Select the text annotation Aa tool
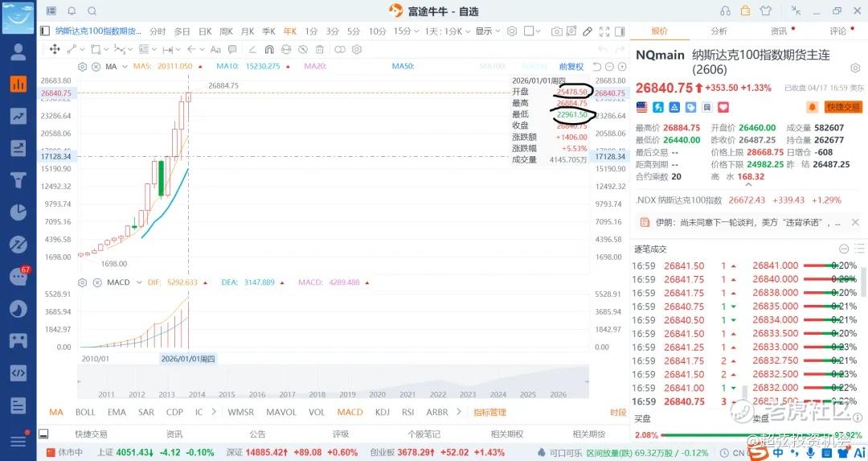 pyautogui.click(x=216, y=49)
